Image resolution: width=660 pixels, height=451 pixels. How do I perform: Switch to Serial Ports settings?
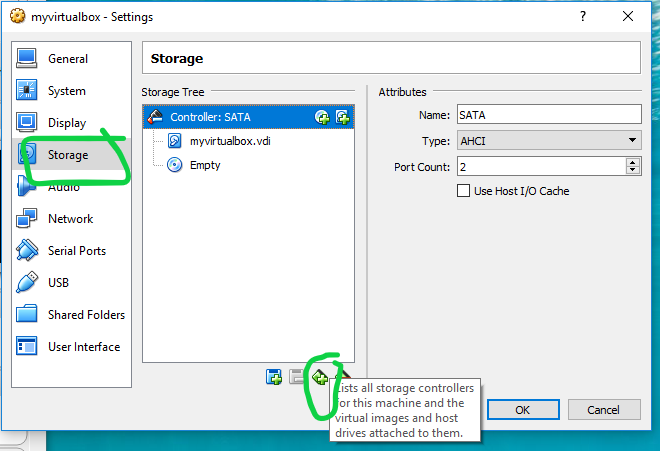(x=76, y=251)
